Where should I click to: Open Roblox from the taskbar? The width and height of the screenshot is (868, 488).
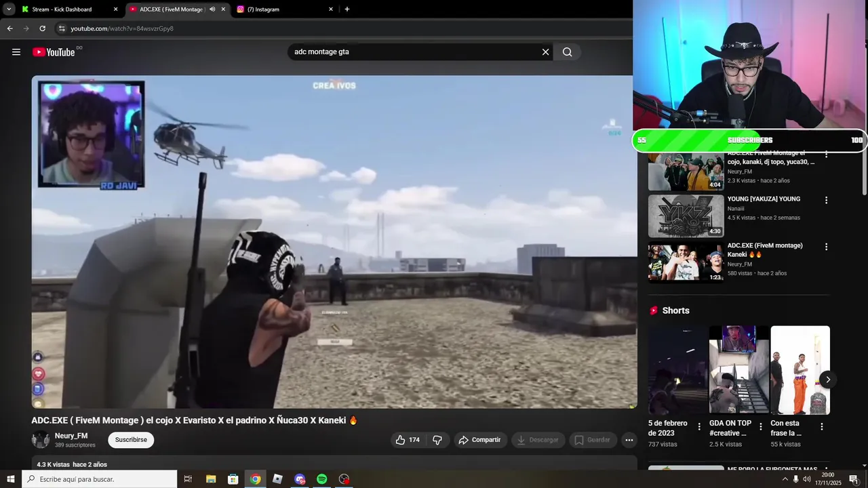(x=277, y=479)
